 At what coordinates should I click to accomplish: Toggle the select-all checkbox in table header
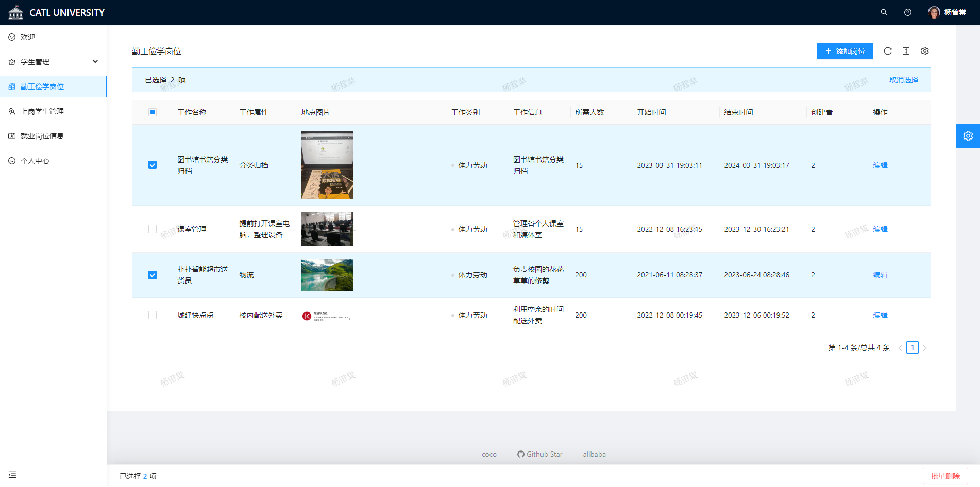click(x=153, y=112)
